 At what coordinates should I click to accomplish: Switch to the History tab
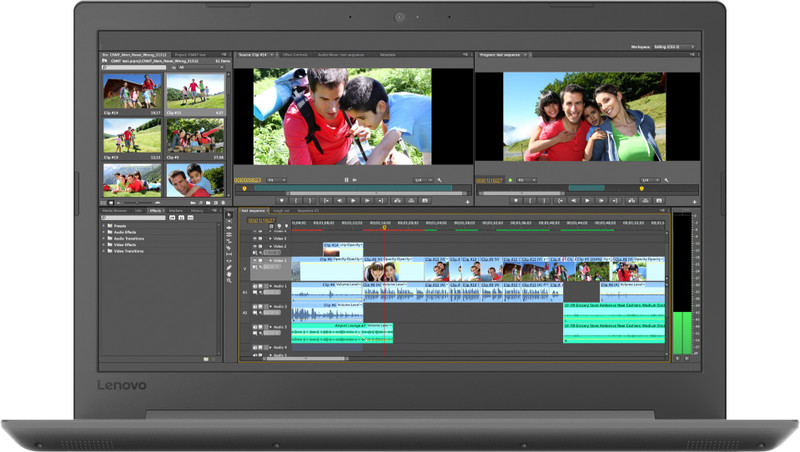click(197, 211)
